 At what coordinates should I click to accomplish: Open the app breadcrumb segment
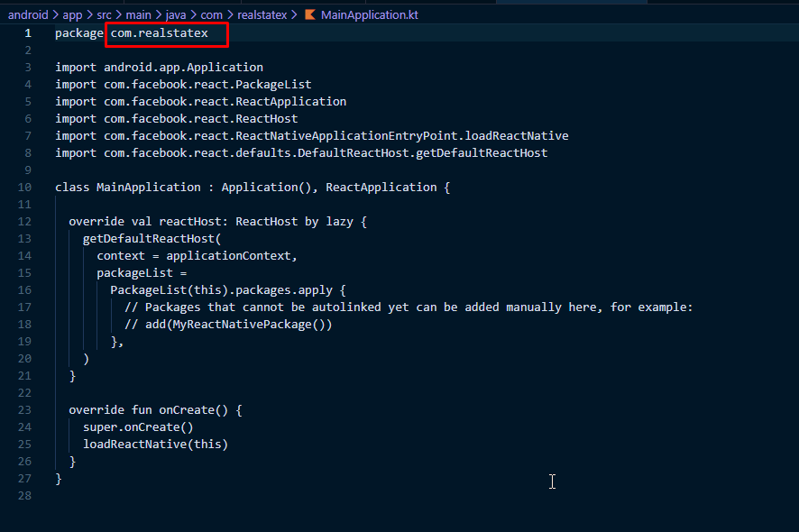(x=72, y=15)
